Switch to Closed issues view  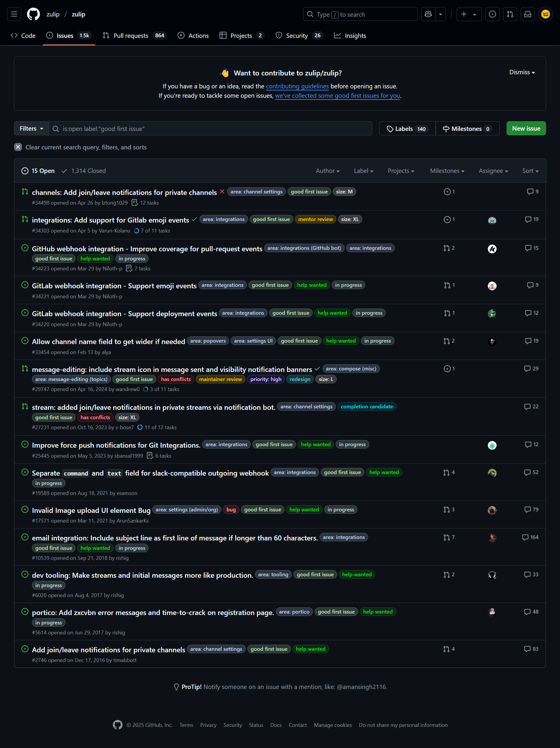[x=83, y=171]
